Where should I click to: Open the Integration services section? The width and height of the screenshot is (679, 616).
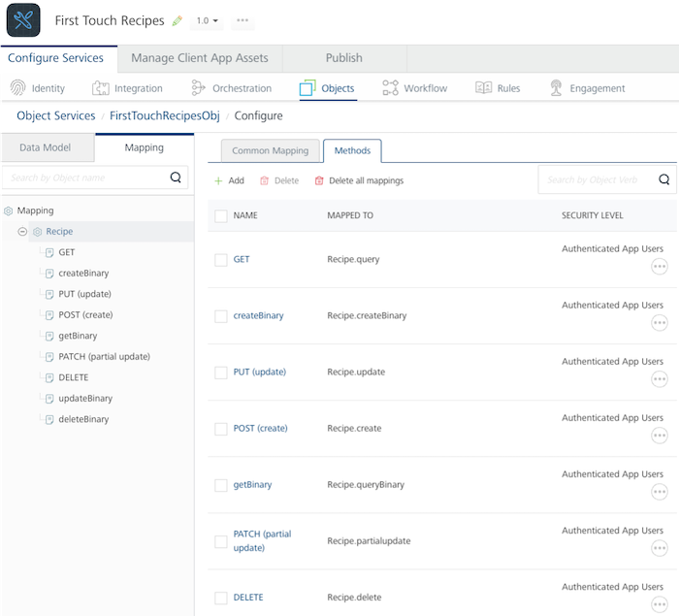[127, 88]
